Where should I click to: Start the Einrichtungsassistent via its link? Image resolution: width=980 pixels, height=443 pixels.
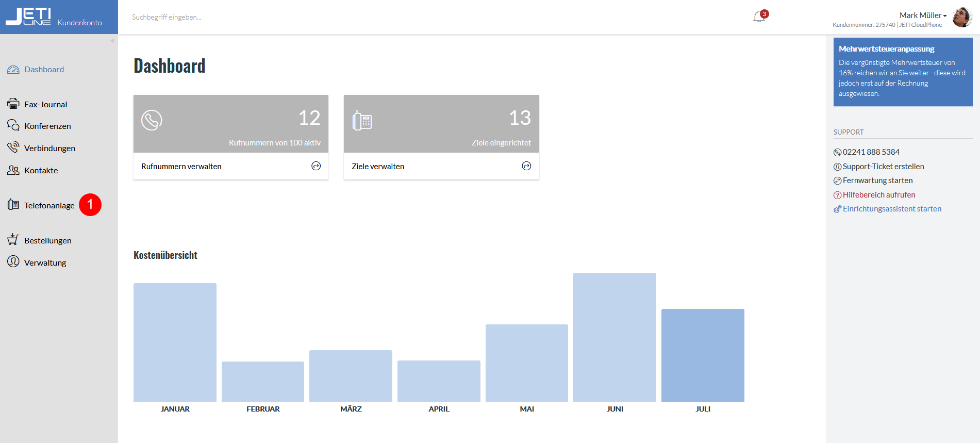[892, 209]
